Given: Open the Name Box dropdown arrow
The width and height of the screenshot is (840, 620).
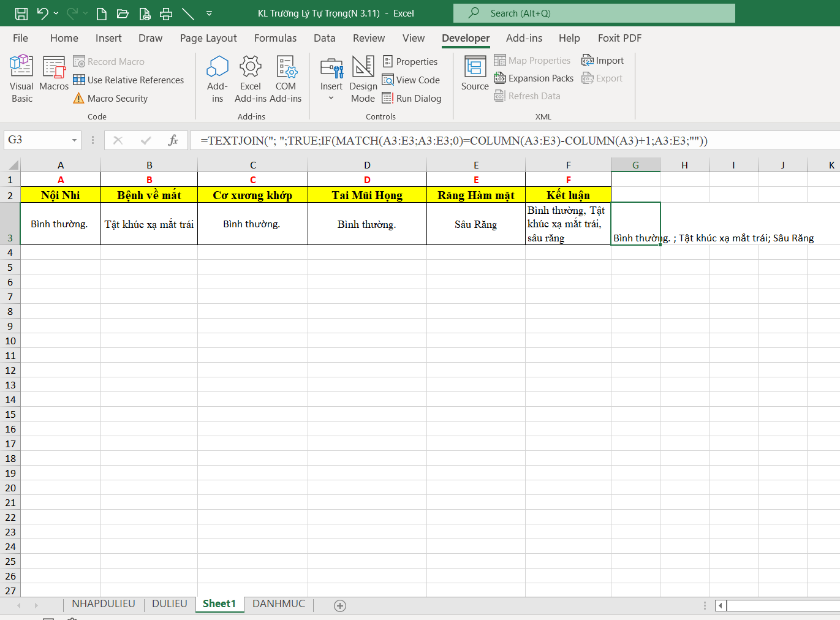Looking at the screenshot, I should [74, 140].
